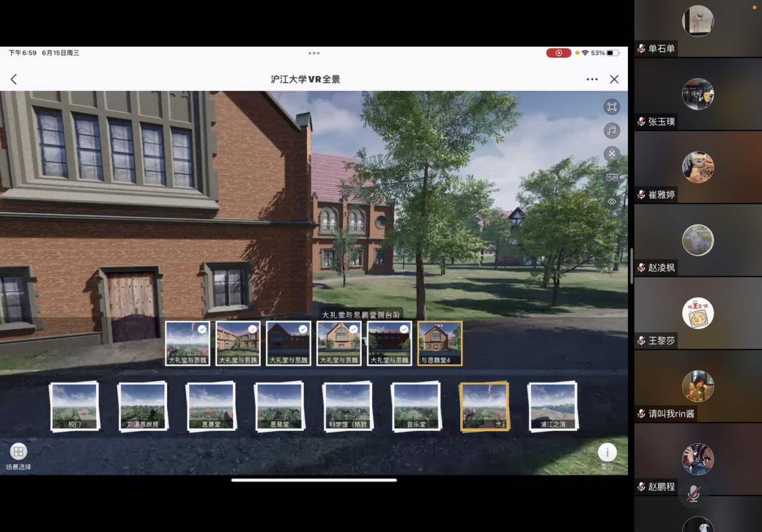
Task: Open the fifth 大礼堂与思魏 sub-scene thumbnail
Action: [389, 343]
